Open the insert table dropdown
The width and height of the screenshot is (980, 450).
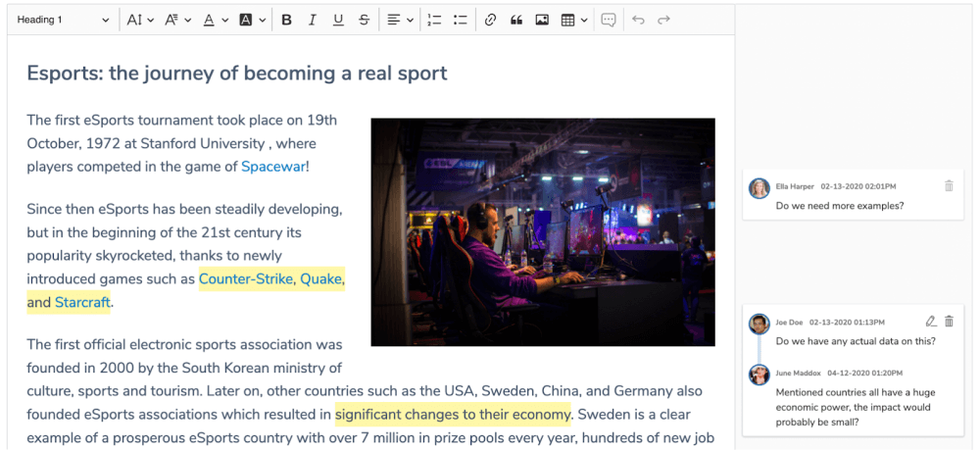tap(573, 20)
